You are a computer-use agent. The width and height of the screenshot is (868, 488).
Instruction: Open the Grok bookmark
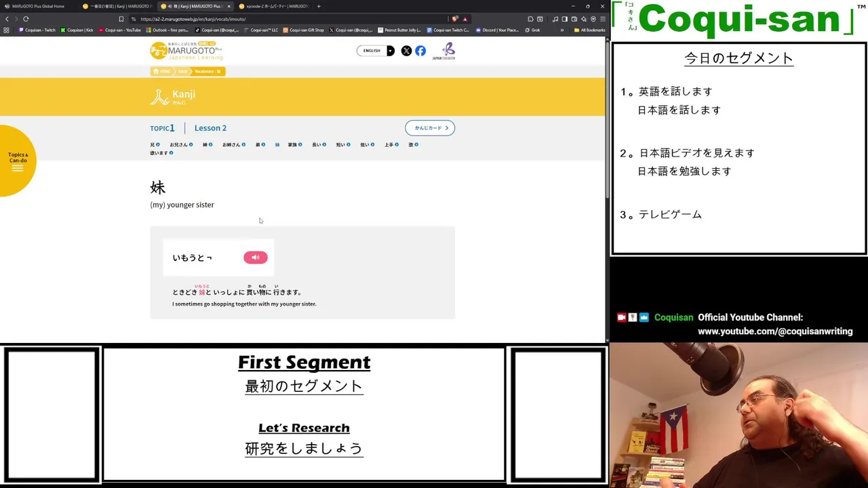tap(533, 30)
